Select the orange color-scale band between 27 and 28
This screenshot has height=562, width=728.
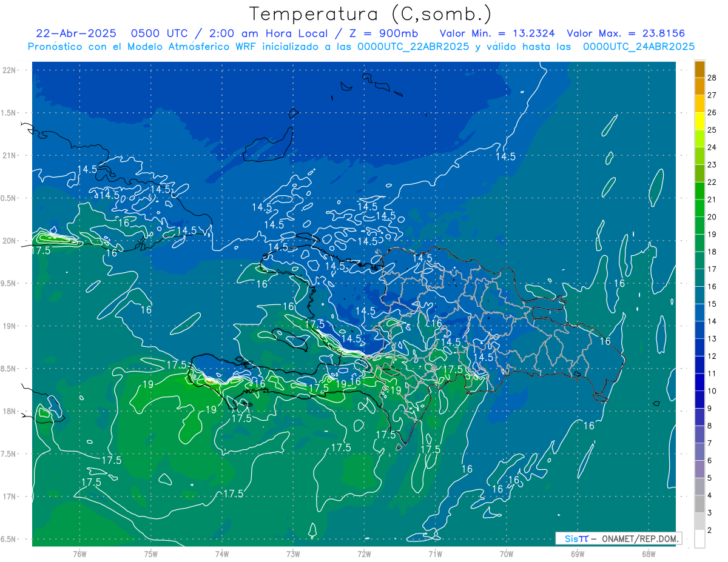[700, 86]
